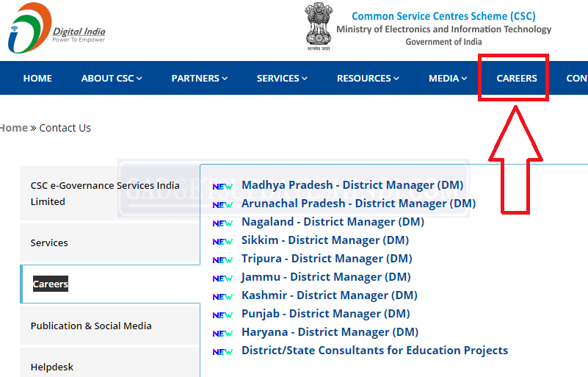This screenshot has width=588, height=377.
Task: Open Madhya Pradesh - District Manager (DM) link
Action: pos(352,184)
